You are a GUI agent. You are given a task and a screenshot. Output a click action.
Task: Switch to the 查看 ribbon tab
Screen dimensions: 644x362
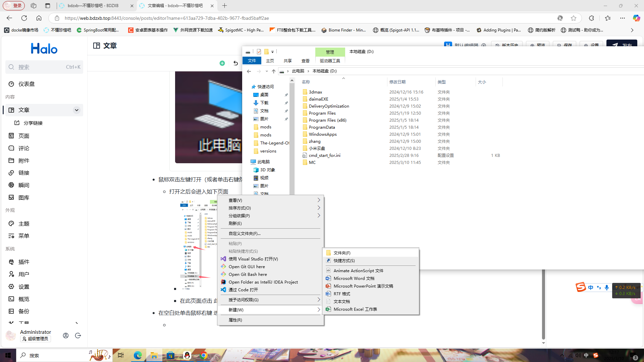(x=305, y=61)
